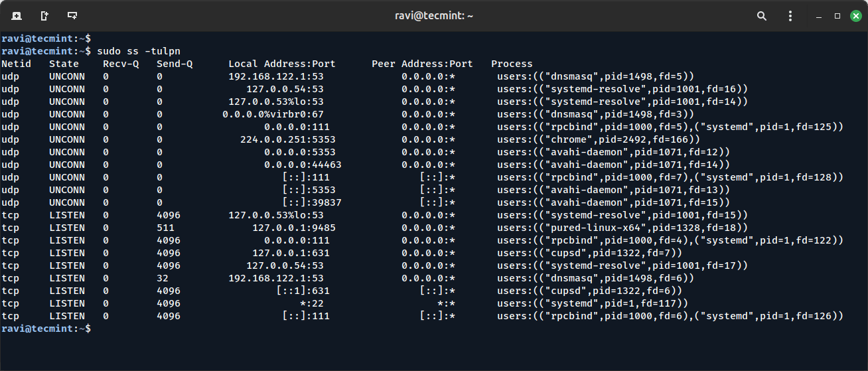Click the "Netid" column header
Screen dimensions: 868x371
click(17, 64)
